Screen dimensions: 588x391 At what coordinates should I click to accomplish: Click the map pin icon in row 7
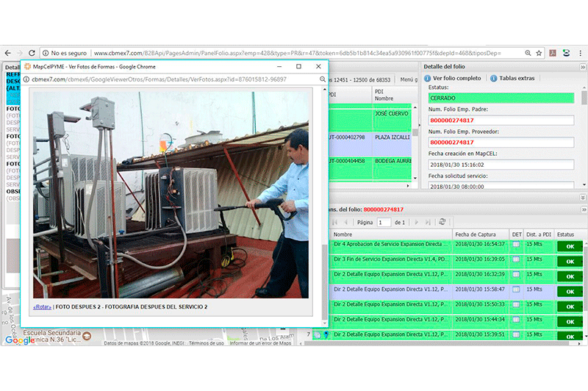coord(326,335)
